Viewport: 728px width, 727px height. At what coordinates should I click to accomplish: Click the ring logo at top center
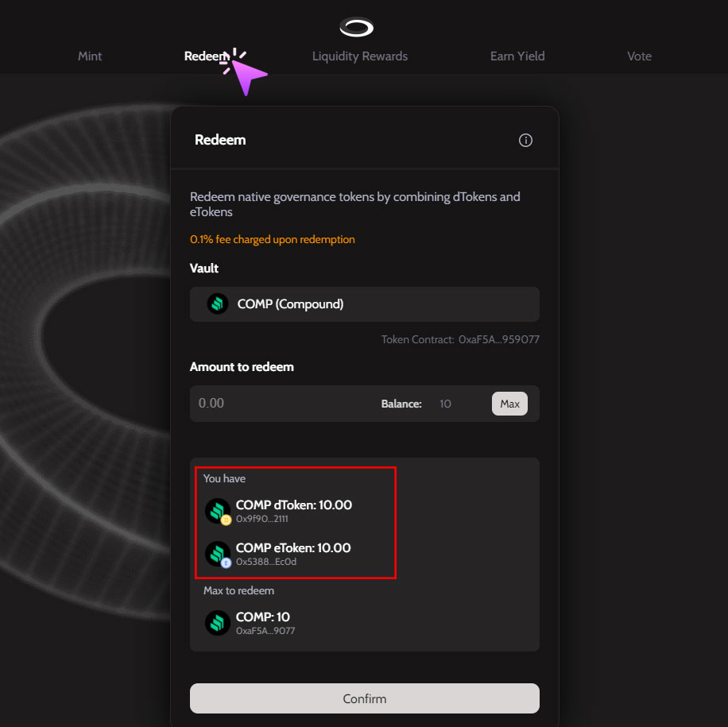357,28
